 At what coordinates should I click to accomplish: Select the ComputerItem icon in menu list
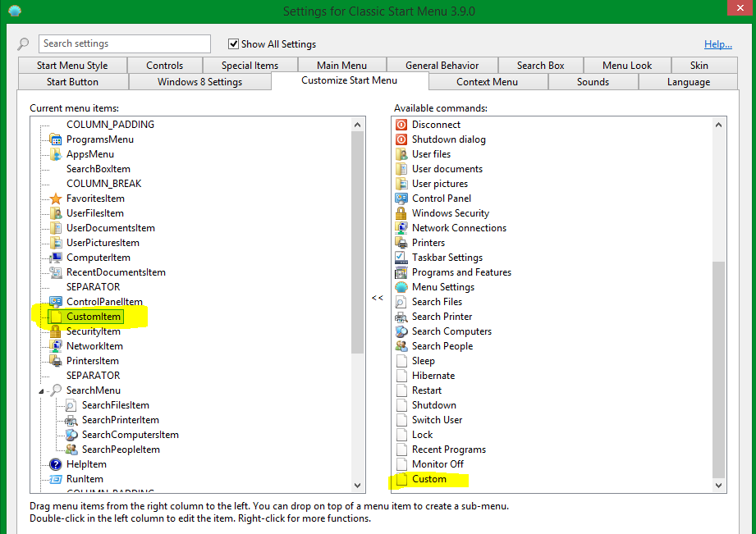56,258
